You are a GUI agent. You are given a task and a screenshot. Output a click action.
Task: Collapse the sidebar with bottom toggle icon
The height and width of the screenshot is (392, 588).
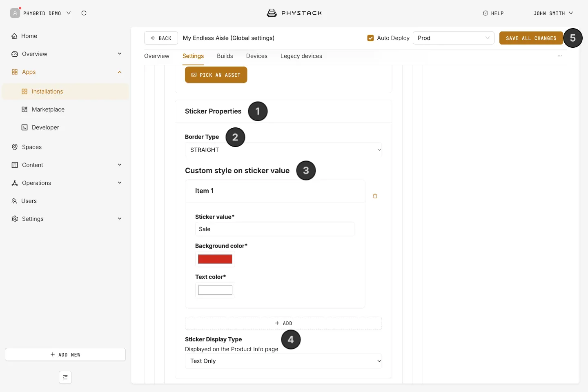pos(65,377)
